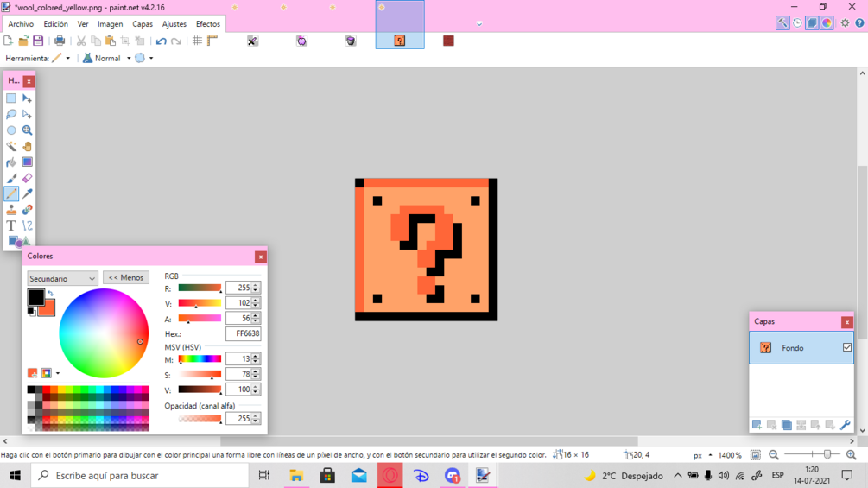Select the Clone Stamp tool

point(11,210)
